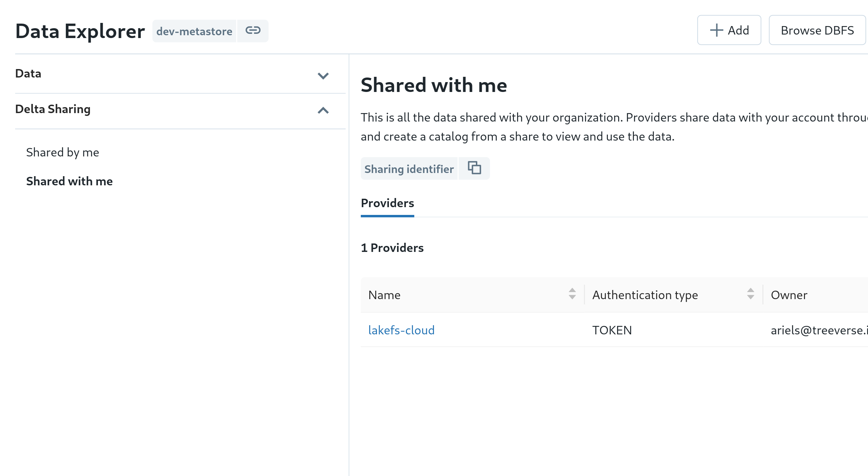Click the link icon next to dev-metastore
Screen dimensions: 868x476
pos(253,31)
